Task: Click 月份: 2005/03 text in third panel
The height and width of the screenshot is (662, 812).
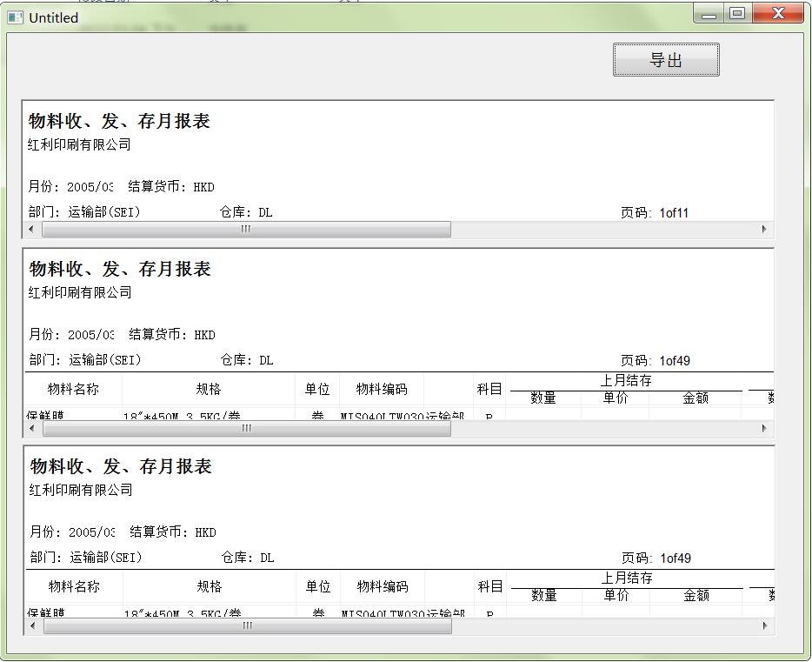Action: click(x=72, y=532)
